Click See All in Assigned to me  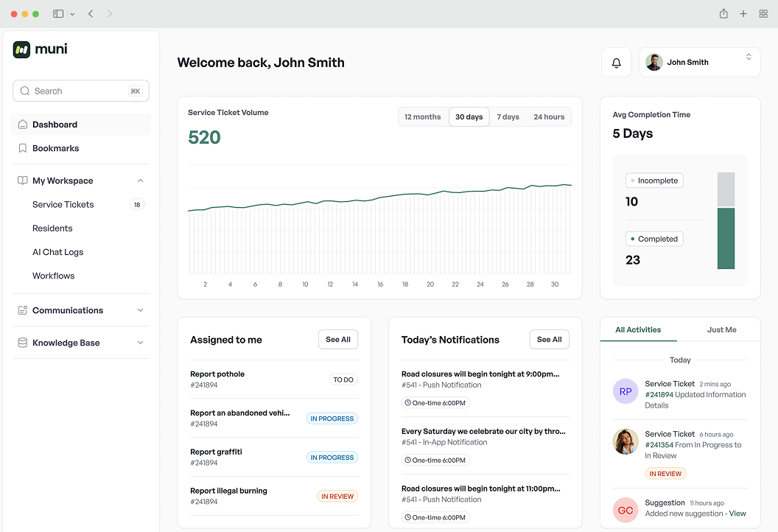337,339
